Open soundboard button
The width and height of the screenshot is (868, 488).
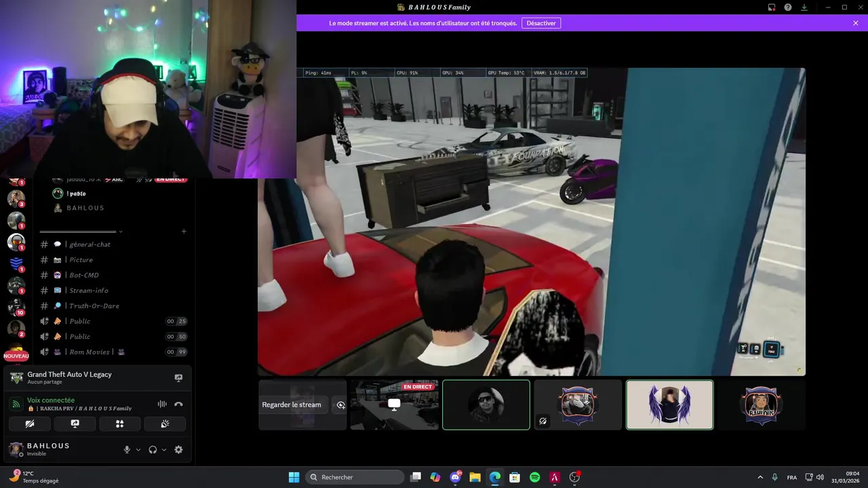tap(165, 424)
